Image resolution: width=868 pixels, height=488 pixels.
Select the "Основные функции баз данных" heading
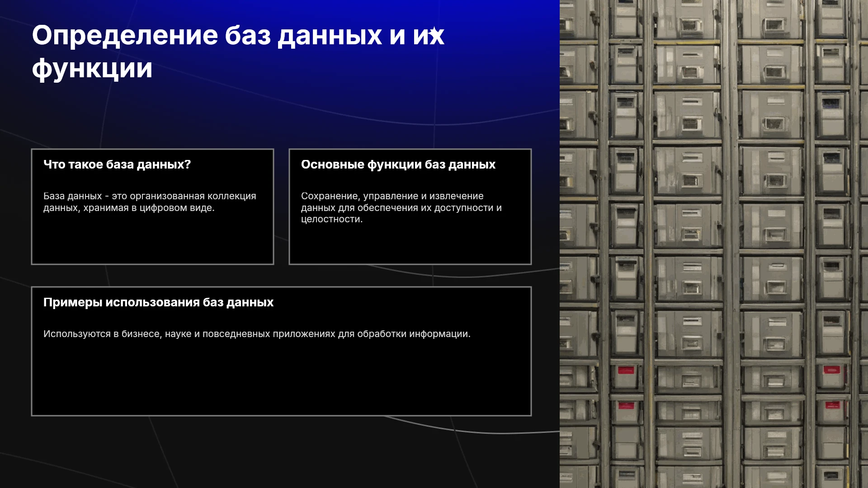(398, 164)
